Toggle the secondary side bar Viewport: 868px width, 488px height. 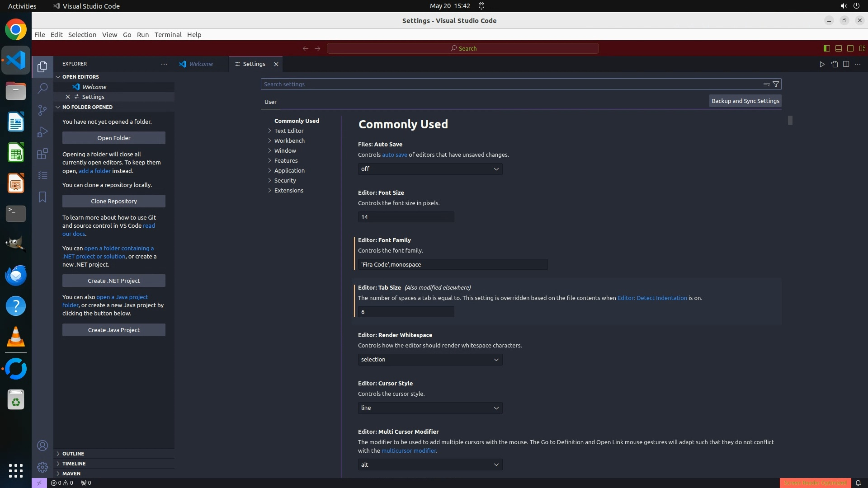point(850,48)
